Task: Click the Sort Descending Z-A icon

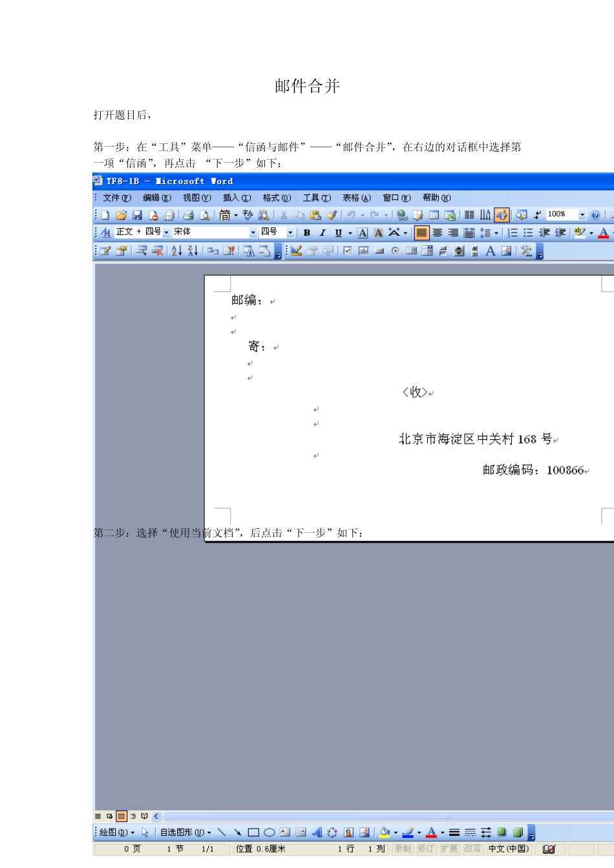Action: point(193,251)
